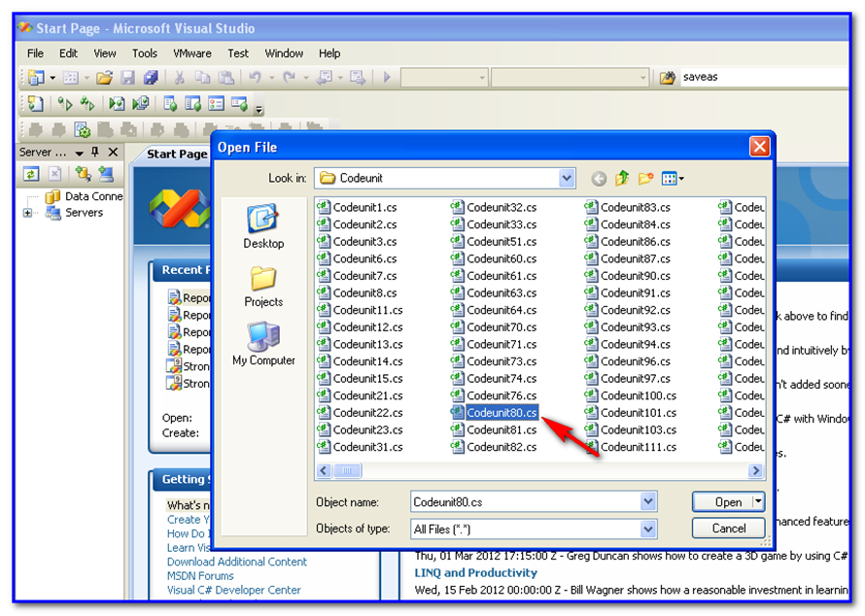
Task: Click the Cut scissors toolbar icon
Action: (179, 78)
